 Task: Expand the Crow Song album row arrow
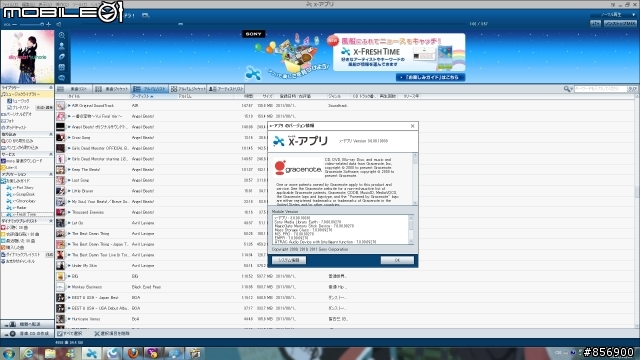pyautogui.click(x=69, y=138)
